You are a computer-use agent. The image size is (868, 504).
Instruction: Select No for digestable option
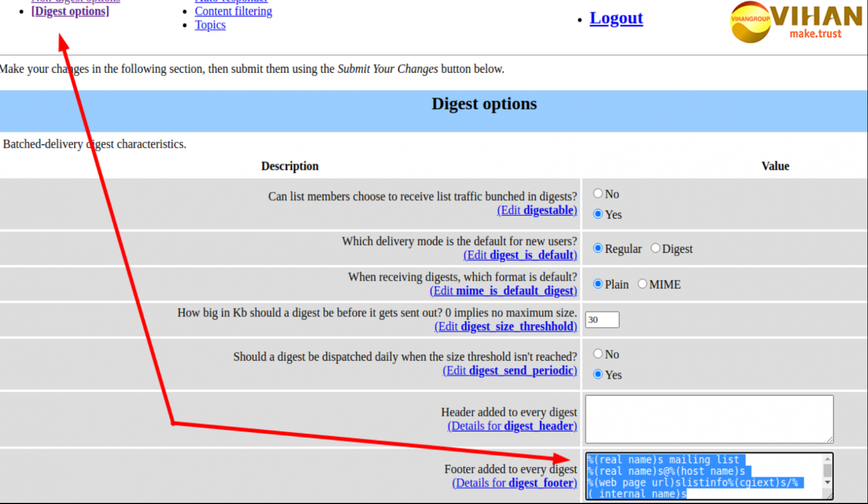point(598,194)
